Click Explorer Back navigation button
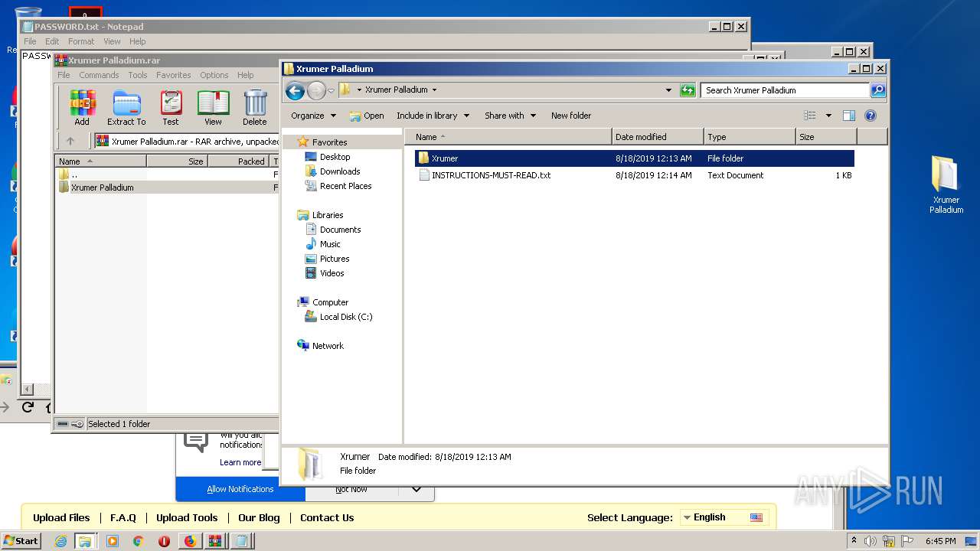980x551 pixels. (x=295, y=91)
